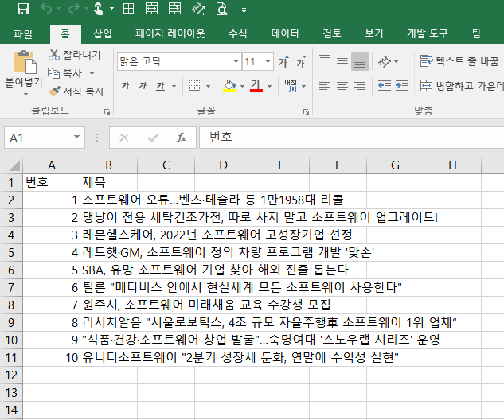Image resolution: width=504 pixels, height=420 pixels.
Task: Open the font size 11 dropdown
Action: click(x=268, y=61)
